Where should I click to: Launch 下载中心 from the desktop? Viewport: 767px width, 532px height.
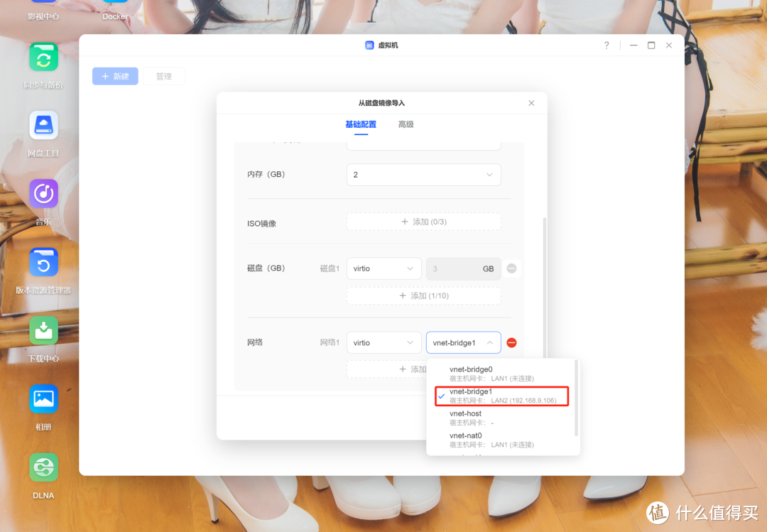coord(43,331)
